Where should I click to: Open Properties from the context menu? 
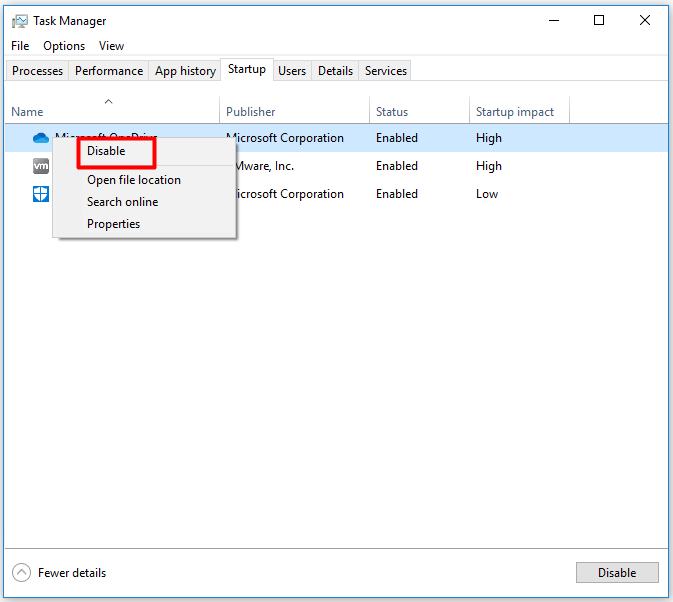pos(113,224)
